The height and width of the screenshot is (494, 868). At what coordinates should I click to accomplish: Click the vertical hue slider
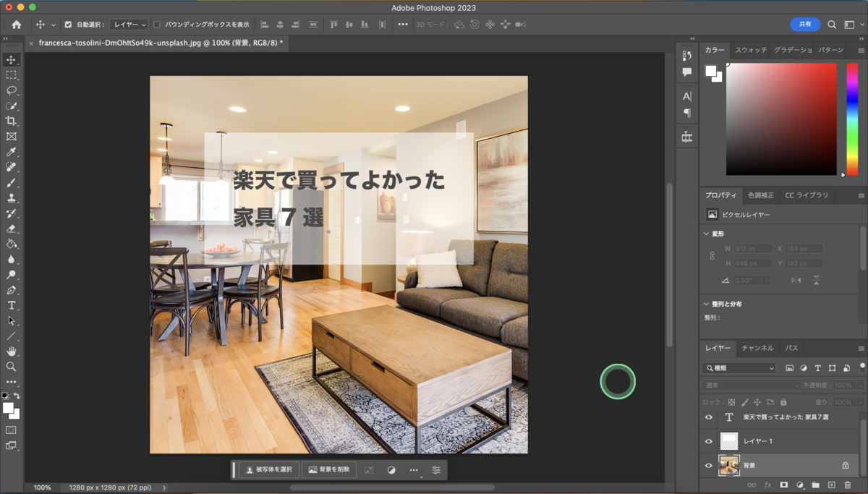(852, 119)
